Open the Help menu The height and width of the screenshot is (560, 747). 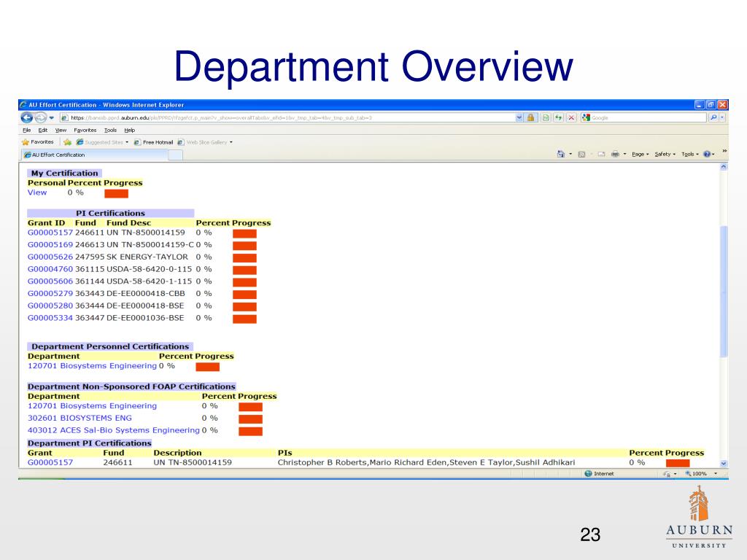[x=130, y=130]
